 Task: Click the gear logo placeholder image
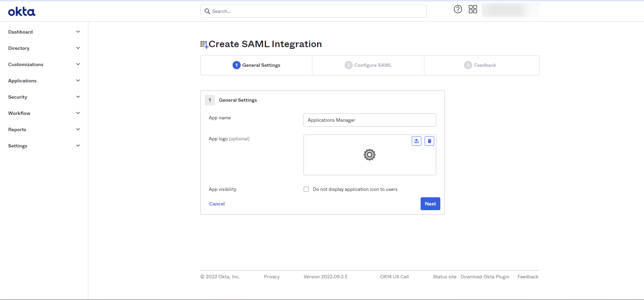click(369, 155)
